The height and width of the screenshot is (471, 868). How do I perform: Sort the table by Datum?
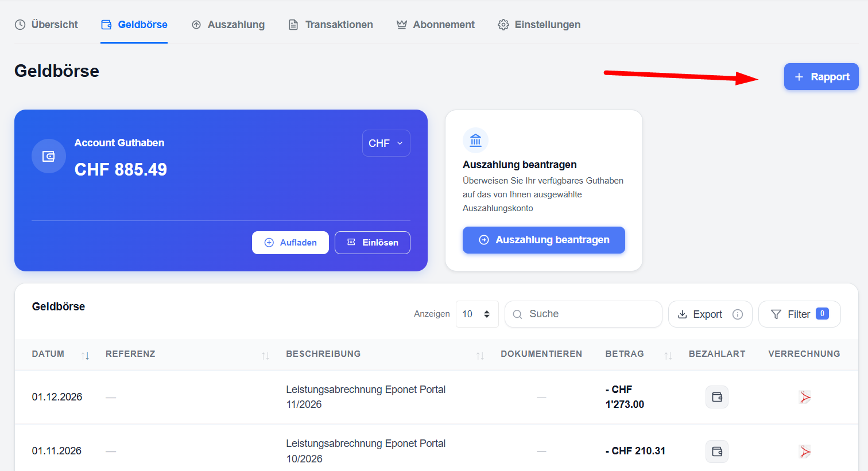point(85,356)
